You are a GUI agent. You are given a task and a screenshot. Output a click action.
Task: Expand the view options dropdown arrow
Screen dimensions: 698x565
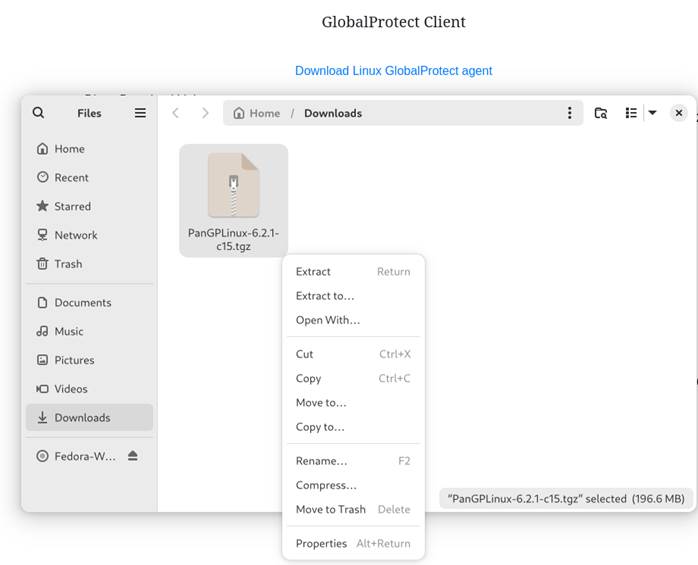tap(652, 113)
